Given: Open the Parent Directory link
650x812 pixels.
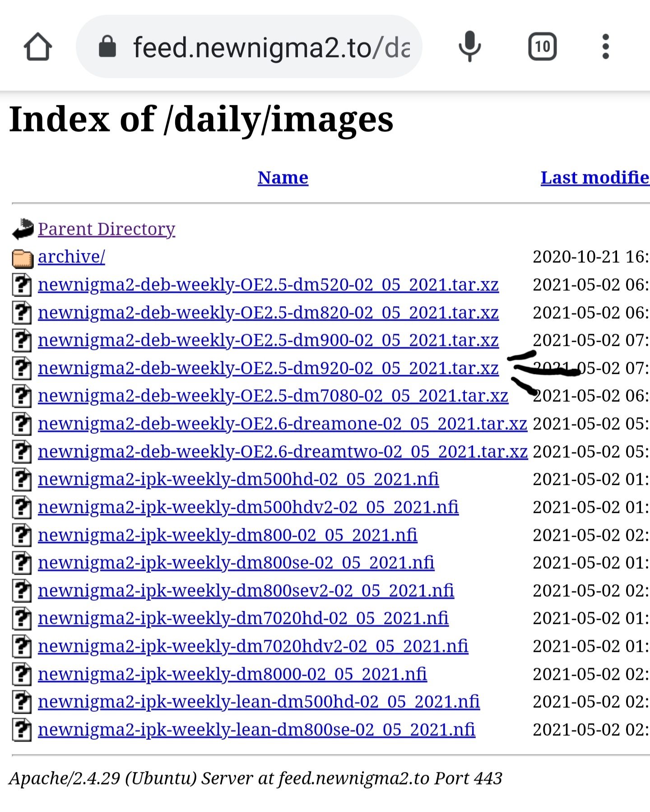Looking at the screenshot, I should (x=107, y=229).
